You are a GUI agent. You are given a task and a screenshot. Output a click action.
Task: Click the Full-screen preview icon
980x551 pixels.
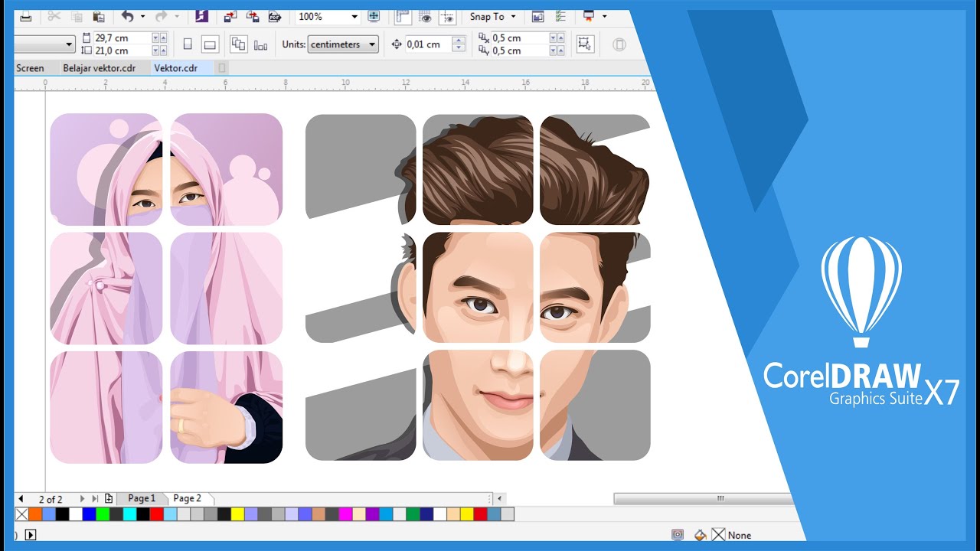(x=374, y=16)
